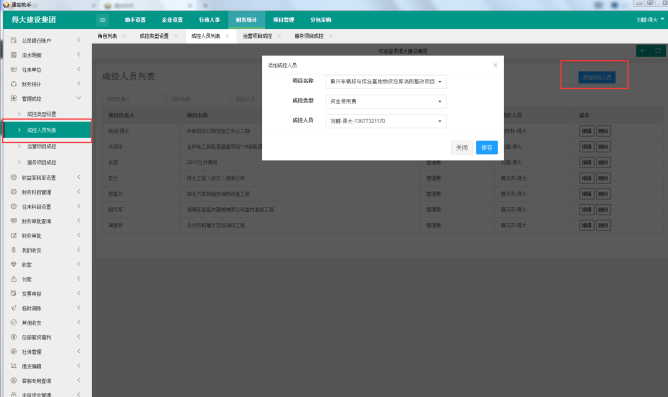Image resolution: width=668 pixels, height=397 pixels.
Task: Click the 社保管理 sidebar icon
Action: (x=14, y=351)
